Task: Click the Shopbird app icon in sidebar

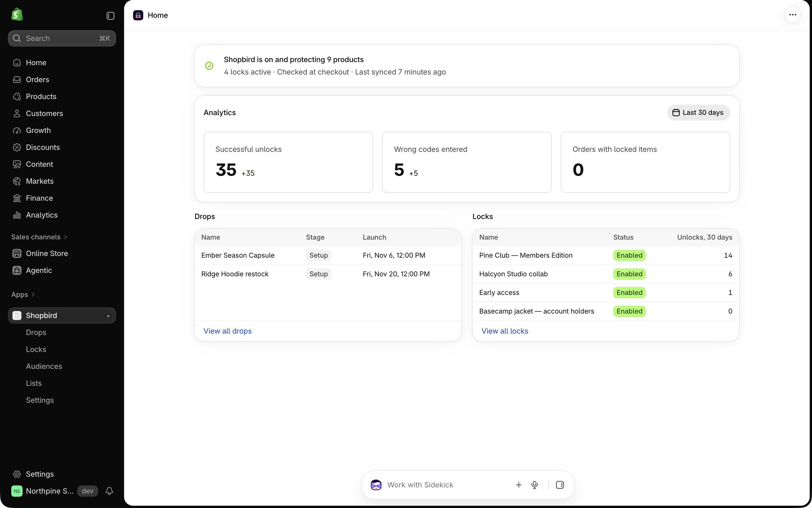Action: coord(17,316)
